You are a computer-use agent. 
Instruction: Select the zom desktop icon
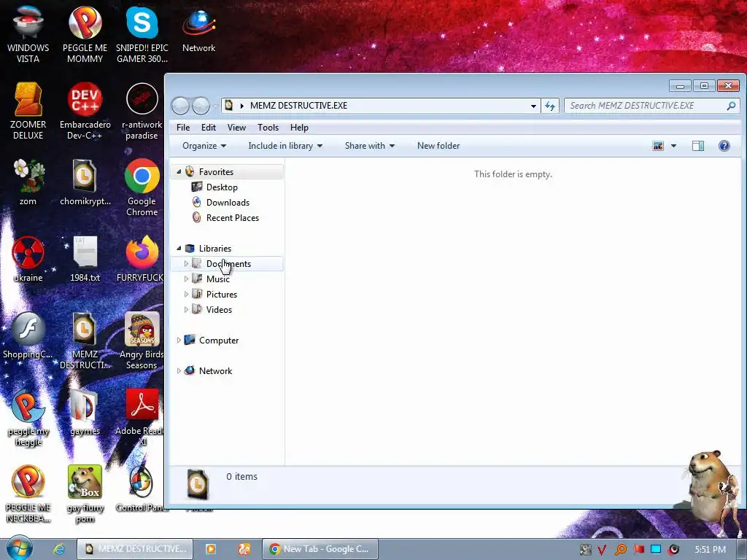(x=28, y=182)
